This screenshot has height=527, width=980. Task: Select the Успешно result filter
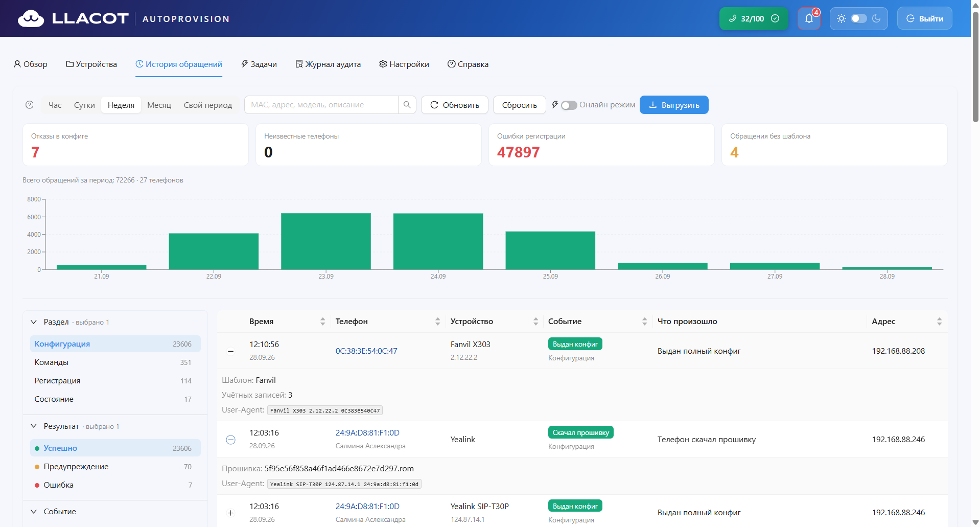pyautogui.click(x=115, y=448)
